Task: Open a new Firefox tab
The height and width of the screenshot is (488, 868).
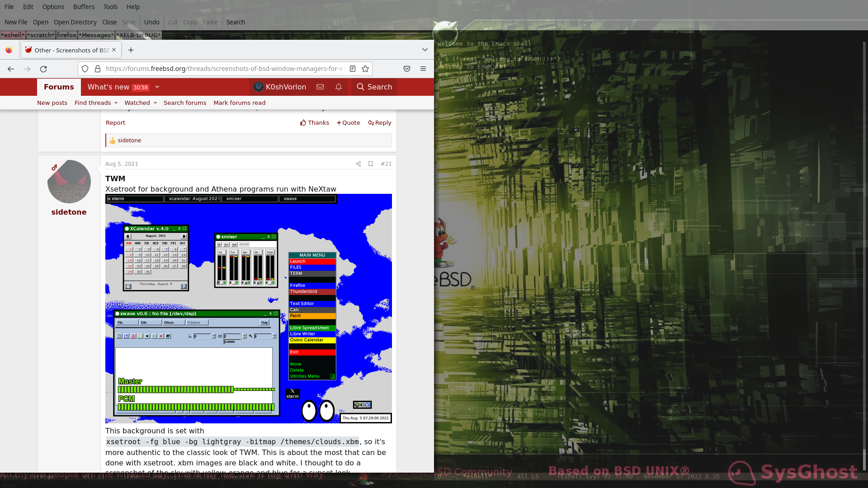Action: [x=131, y=50]
